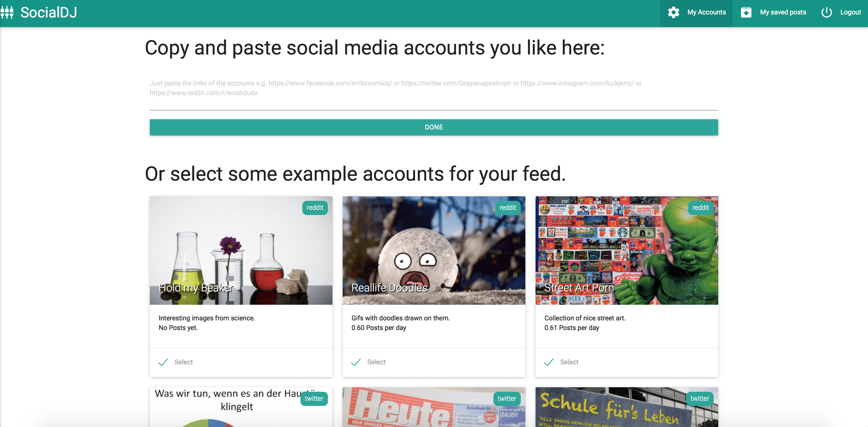Viewport: 868px width, 427px height.
Task: Click reddit badge on Reallife Doodles card
Action: tap(508, 208)
